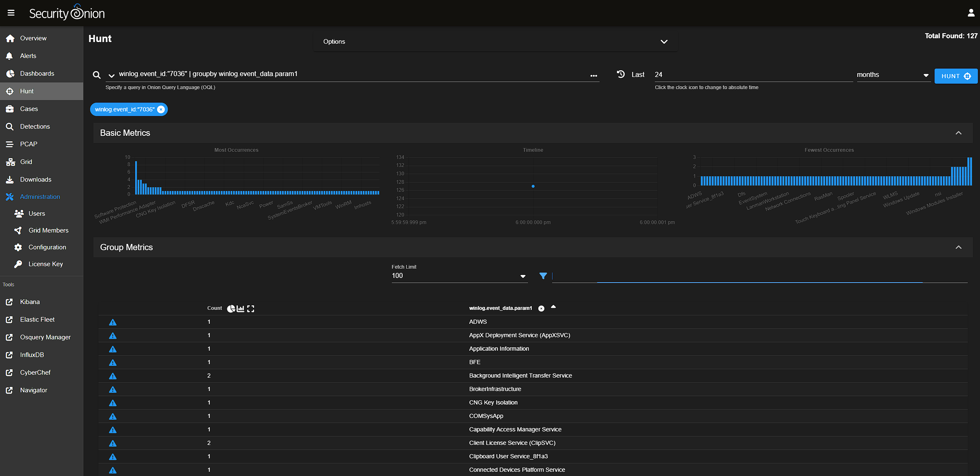
Task: Click the blue filter funnel icon
Action: pos(543,276)
